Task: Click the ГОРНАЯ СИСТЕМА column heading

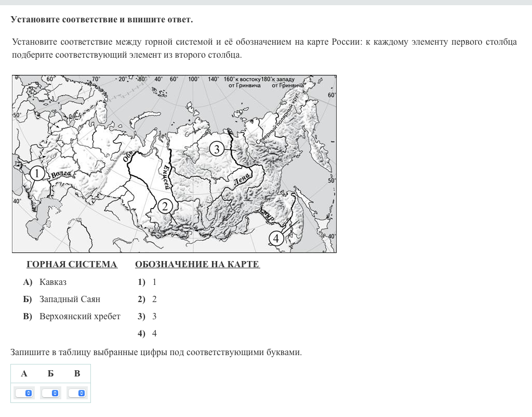Action: click(72, 265)
